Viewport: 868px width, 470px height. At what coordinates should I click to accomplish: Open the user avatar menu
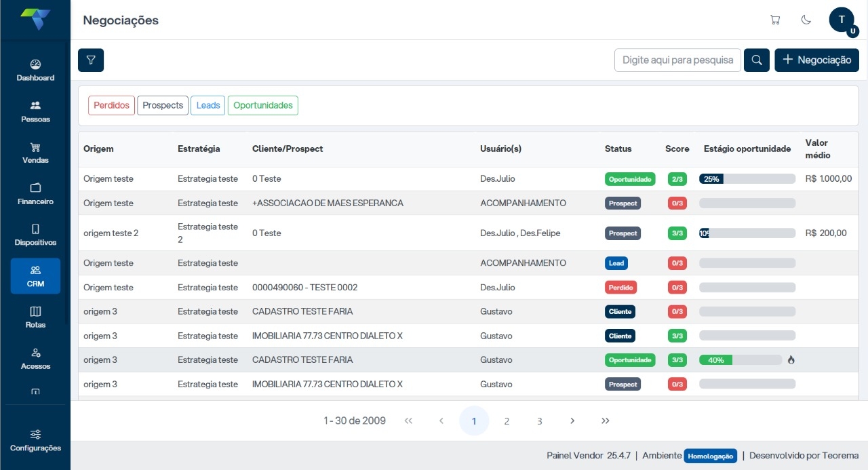point(842,20)
